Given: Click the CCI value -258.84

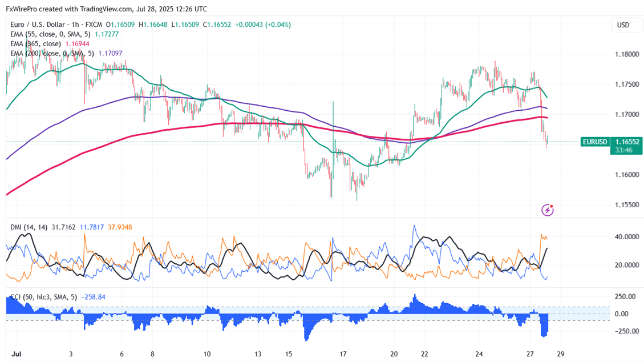Looking at the screenshot, I should coord(93,297).
